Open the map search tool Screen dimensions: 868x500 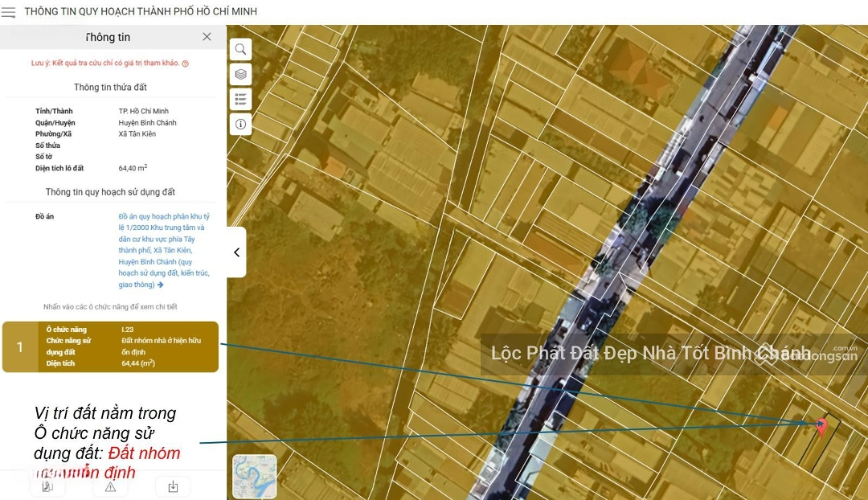(x=240, y=49)
